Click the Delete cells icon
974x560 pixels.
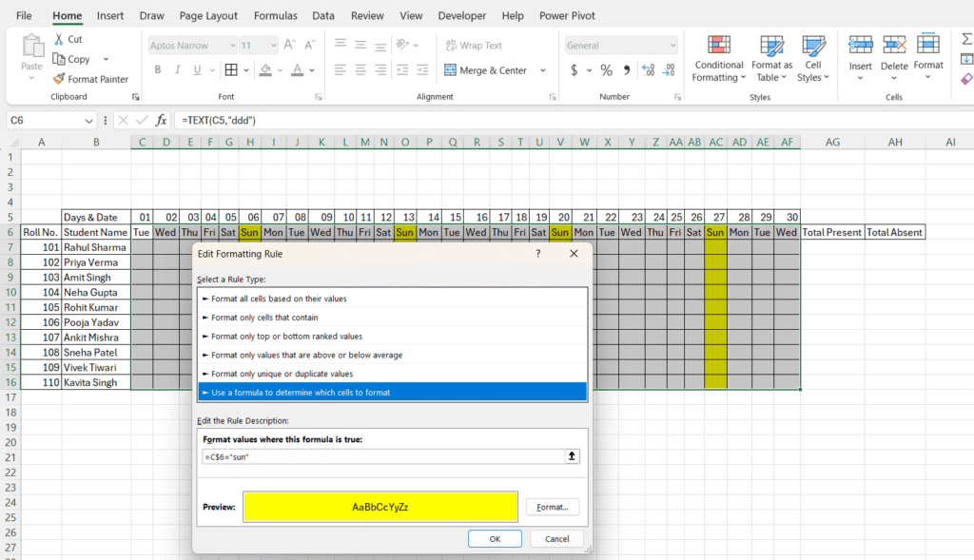(894, 45)
